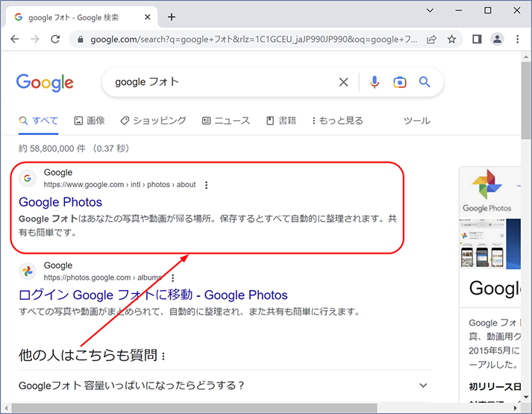Screen dimensions: 532x414
Task: Click the vertical scrollbar thumb
Action: [526, 100]
